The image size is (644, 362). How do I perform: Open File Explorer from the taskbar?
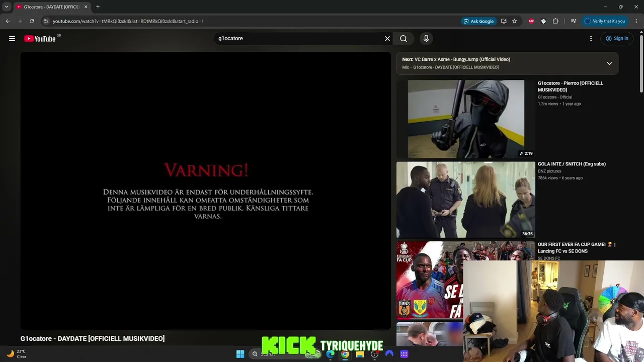(x=360, y=354)
